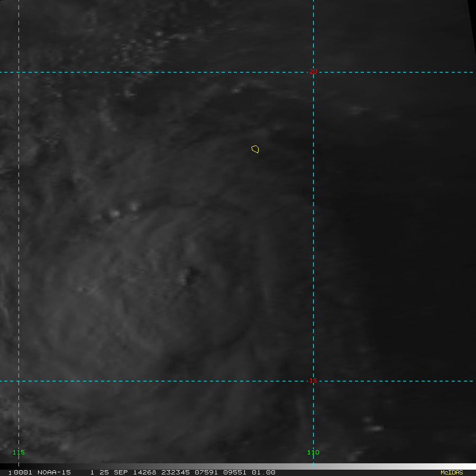Viewport: 476px width, 476px height.
Task: Click the red latitude label 20
Action: 313,72
